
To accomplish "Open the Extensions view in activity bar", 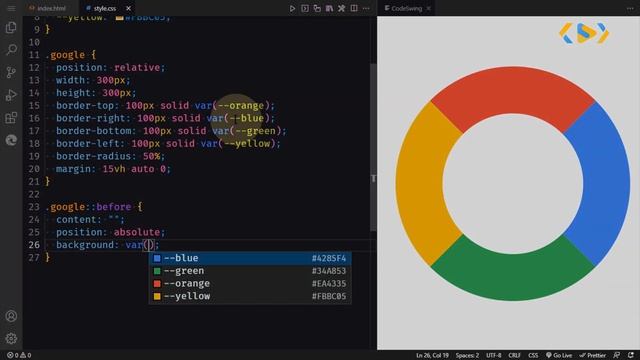I will pyautogui.click(x=11, y=118).
